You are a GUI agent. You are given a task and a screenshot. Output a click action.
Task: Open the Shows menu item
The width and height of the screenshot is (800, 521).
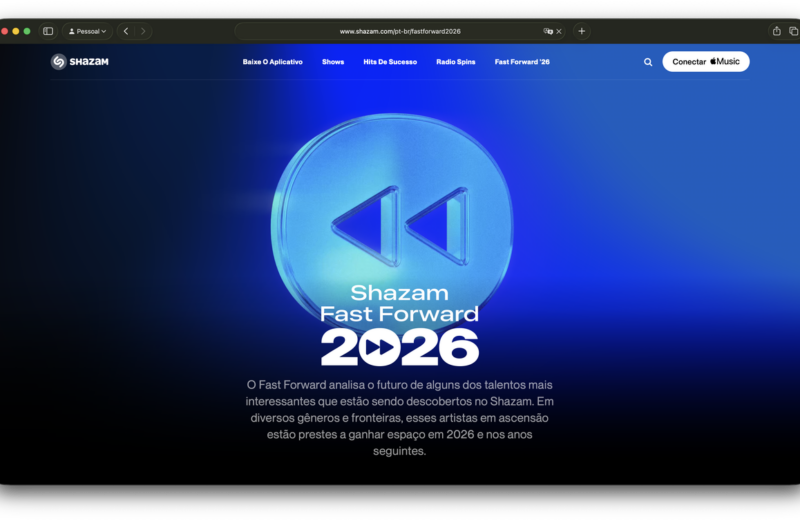333,62
